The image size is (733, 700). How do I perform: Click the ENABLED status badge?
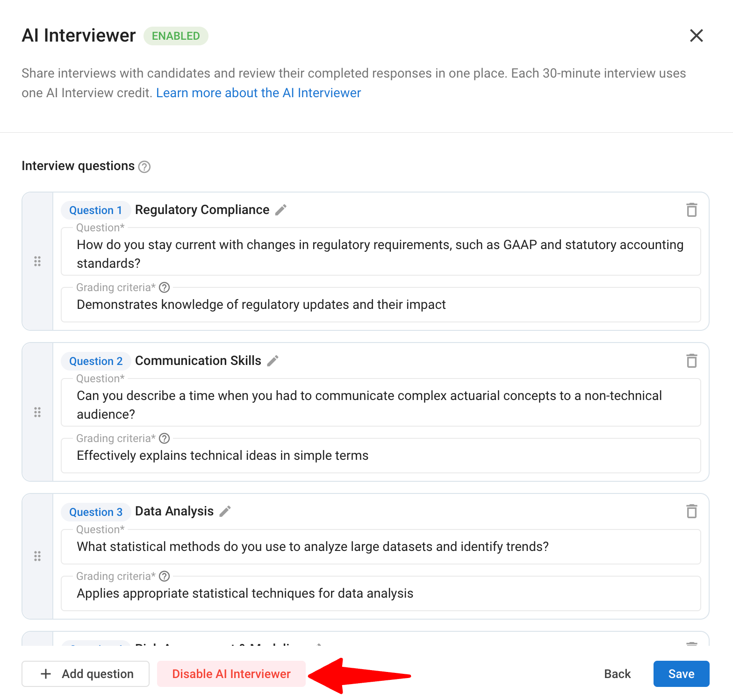pyautogui.click(x=176, y=36)
